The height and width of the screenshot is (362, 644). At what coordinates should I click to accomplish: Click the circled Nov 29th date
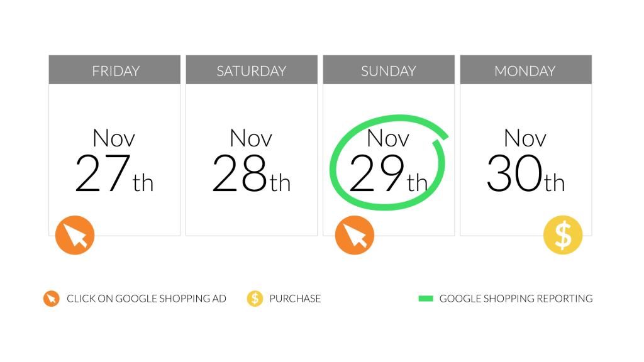pos(388,161)
